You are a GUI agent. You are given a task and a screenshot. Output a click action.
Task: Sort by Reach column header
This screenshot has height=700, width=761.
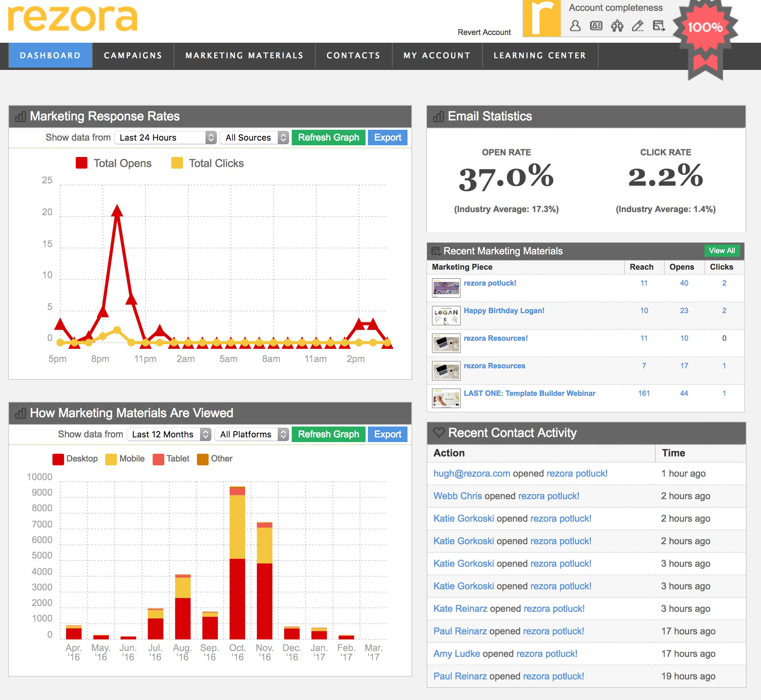point(642,267)
